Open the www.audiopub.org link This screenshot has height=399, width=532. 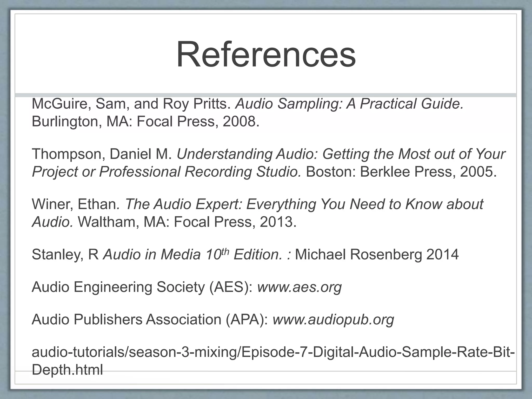pos(333,320)
